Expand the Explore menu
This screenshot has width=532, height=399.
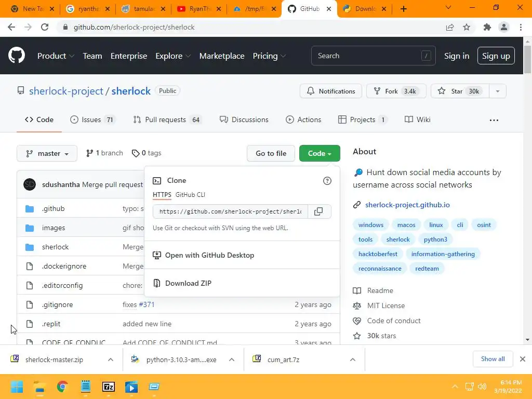tap(173, 56)
